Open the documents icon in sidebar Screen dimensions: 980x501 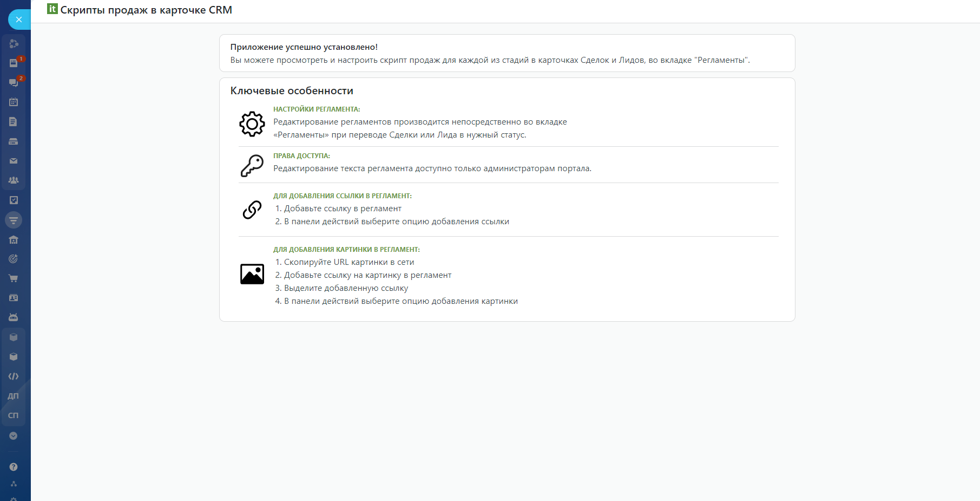tap(14, 122)
